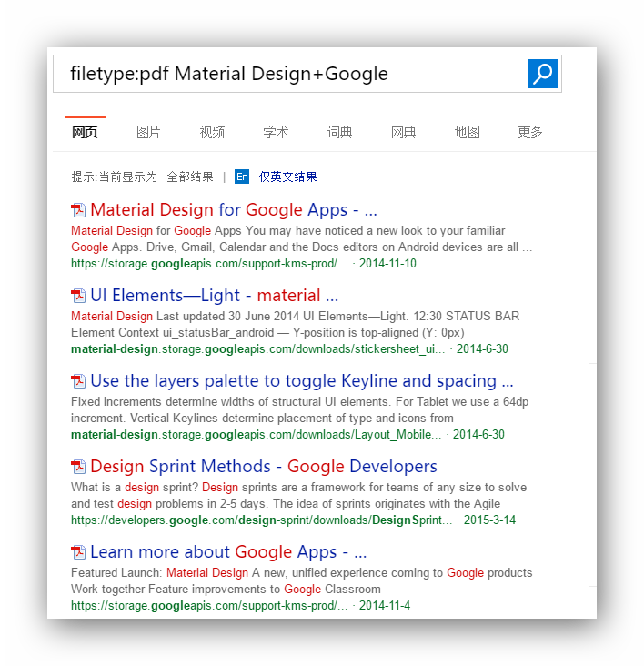Select the 网页 tab

pos(85,132)
